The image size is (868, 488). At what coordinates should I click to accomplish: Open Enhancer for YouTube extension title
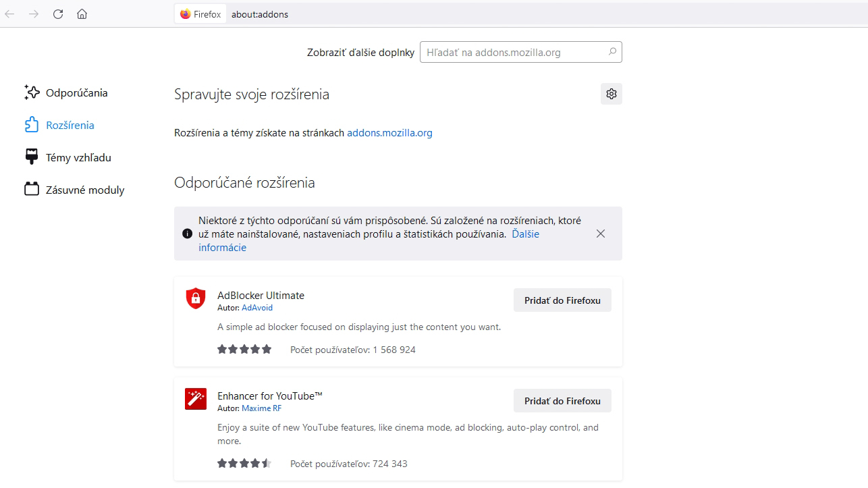[x=270, y=396]
